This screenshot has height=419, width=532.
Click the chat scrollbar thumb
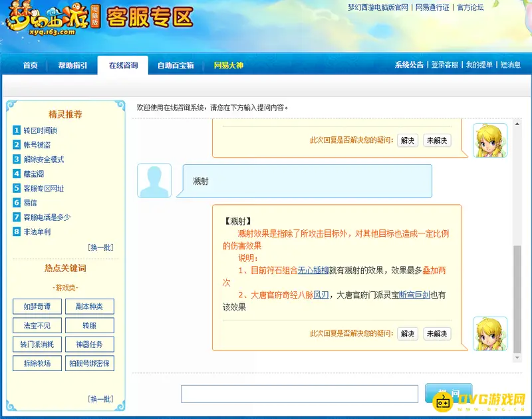(517, 299)
